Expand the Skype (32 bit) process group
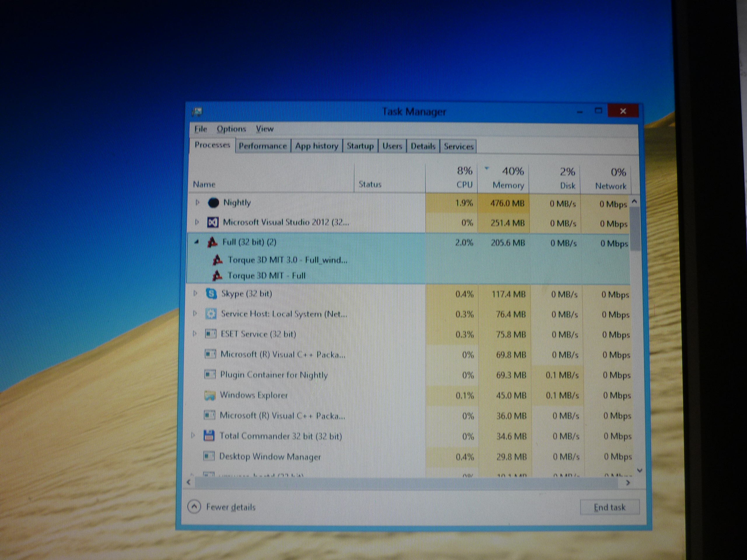 (x=195, y=293)
